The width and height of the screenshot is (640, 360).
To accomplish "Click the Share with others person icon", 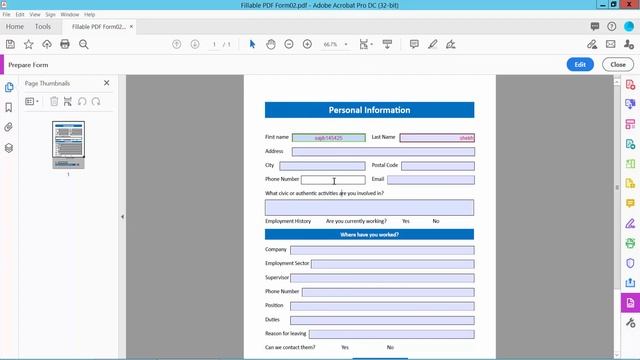I will [x=629, y=44].
